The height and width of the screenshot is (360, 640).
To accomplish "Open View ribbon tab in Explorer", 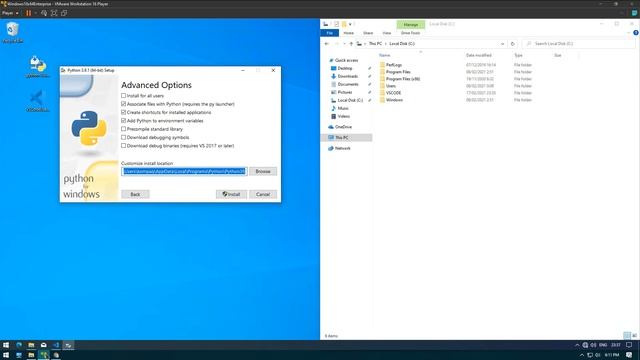I will tap(387, 33).
